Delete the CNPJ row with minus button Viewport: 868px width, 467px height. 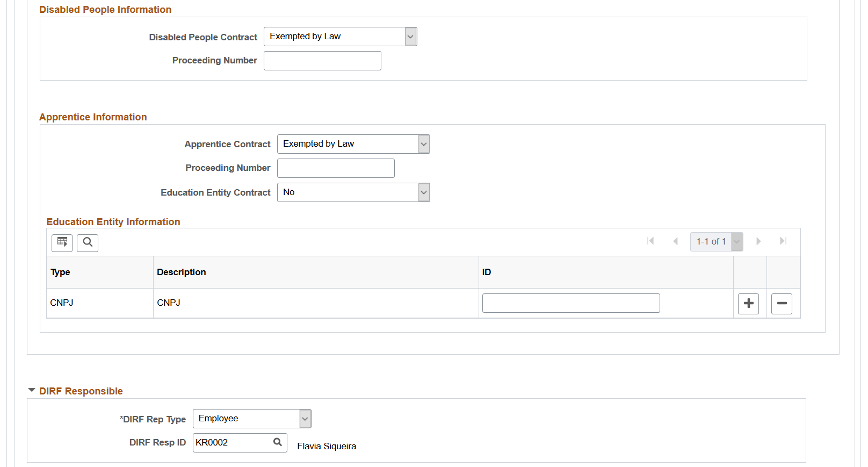[x=782, y=304]
